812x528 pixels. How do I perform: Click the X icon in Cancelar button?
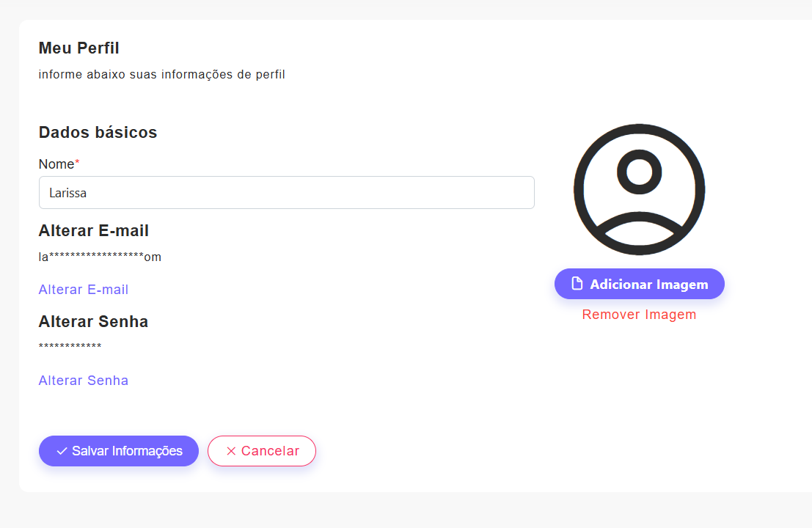231,451
